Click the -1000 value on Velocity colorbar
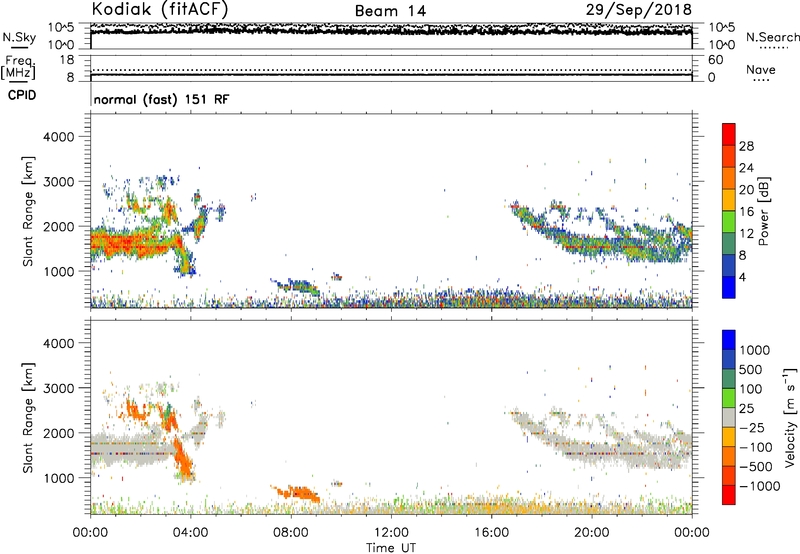Image resolution: width=800 pixels, height=554 pixels. 759,486
